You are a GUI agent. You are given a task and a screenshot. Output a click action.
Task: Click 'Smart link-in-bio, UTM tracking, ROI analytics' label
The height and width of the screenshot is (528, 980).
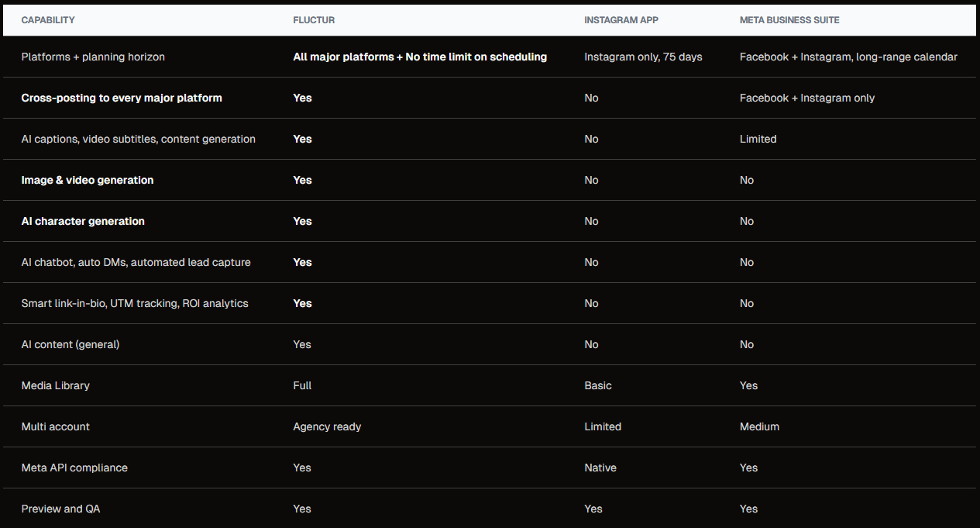coord(135,303)
